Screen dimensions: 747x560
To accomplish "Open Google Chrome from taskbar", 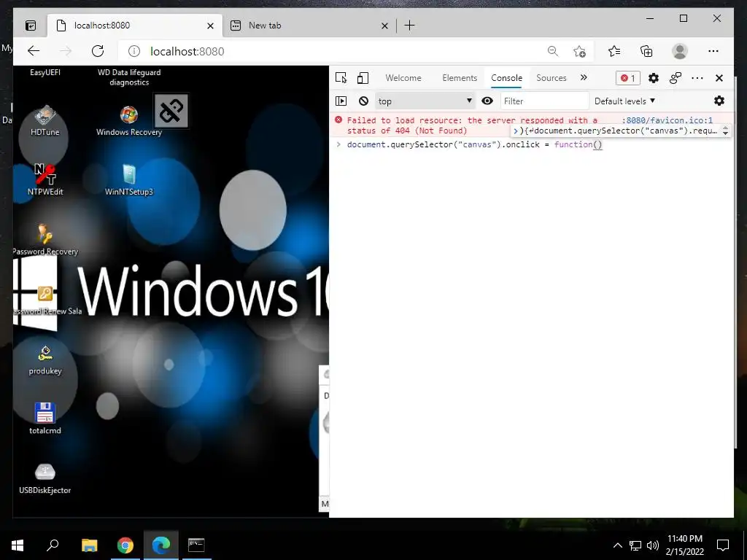I will 125,545.
